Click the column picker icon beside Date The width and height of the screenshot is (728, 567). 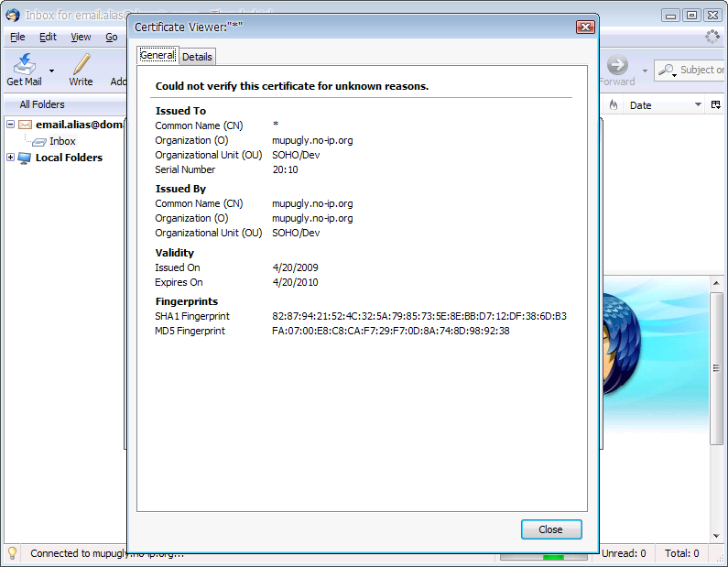click(x=716, y=105)
